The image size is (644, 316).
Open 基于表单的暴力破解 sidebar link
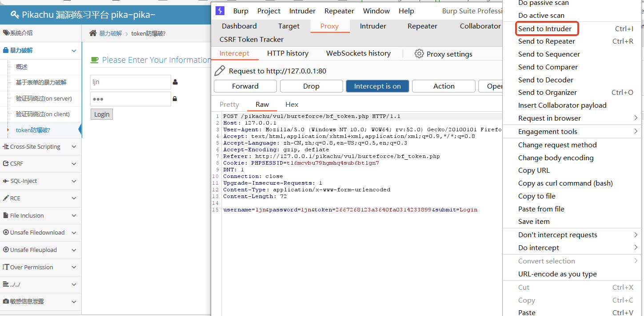click(41, 82)
